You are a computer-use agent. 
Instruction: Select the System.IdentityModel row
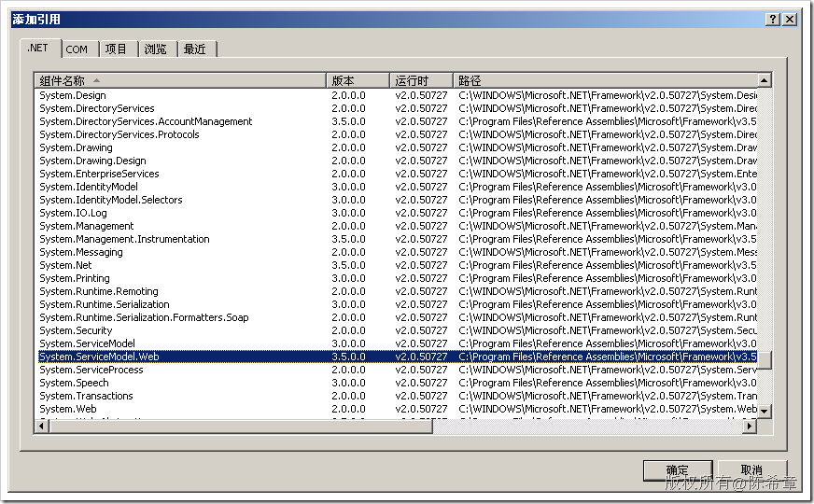(x=398, y=187)
